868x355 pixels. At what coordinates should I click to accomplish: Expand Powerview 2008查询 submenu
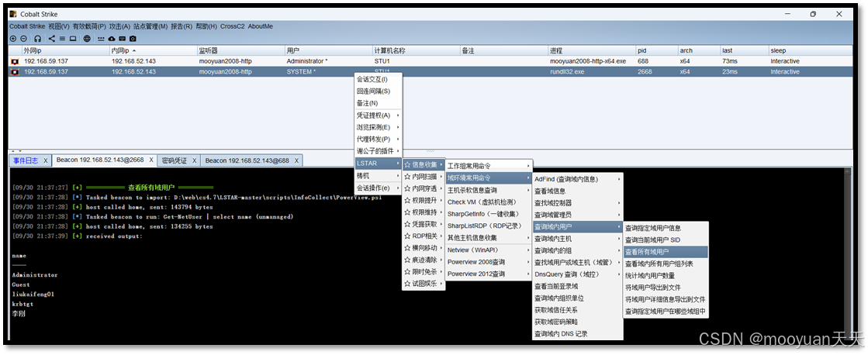click(x=489, y=262)
